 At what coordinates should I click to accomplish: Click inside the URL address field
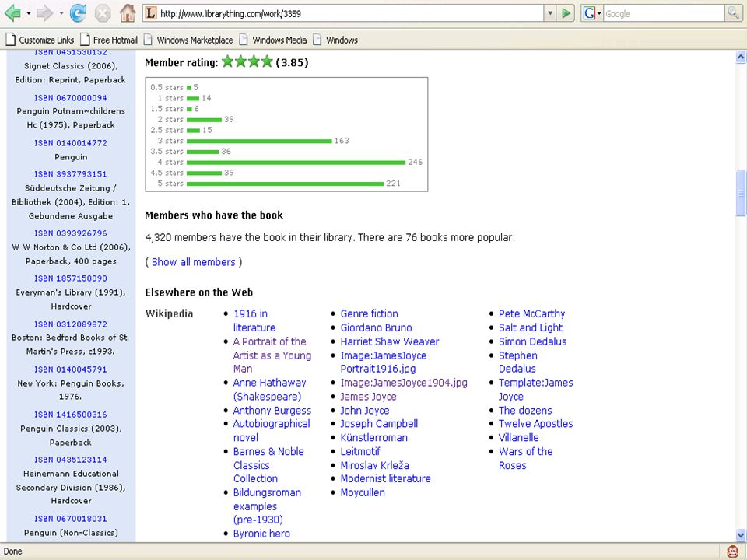pos(350,13)
